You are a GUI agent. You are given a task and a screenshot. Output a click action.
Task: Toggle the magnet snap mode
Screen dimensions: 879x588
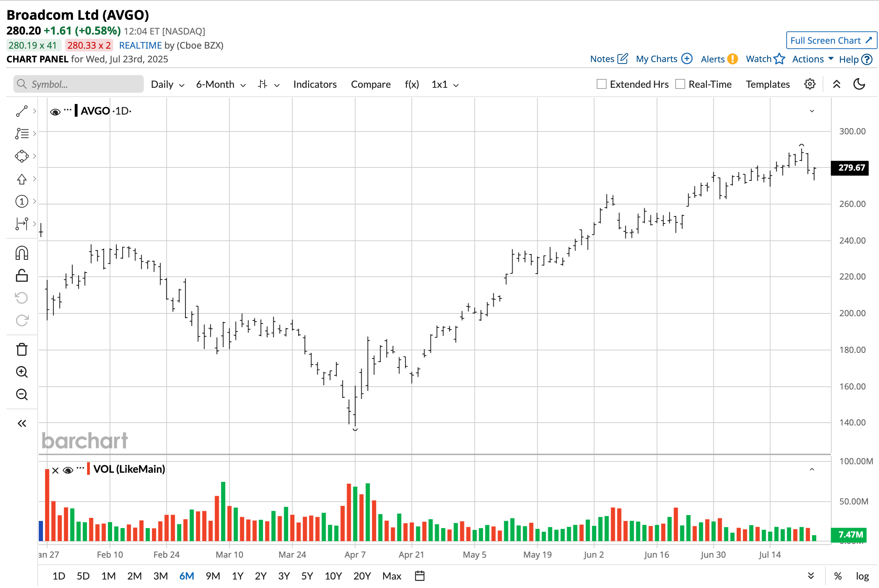coord(22,253)
